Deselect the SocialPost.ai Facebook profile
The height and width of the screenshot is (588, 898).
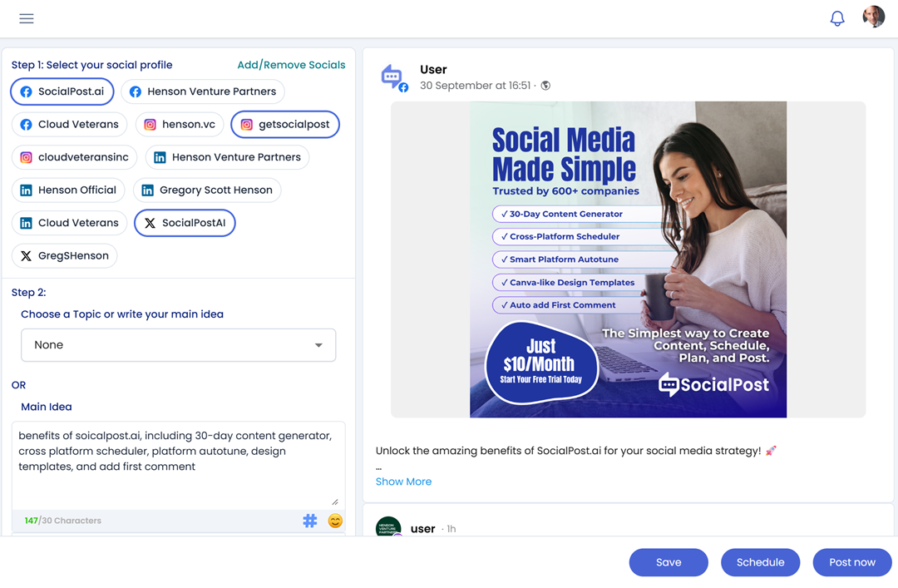pos(62,91)
